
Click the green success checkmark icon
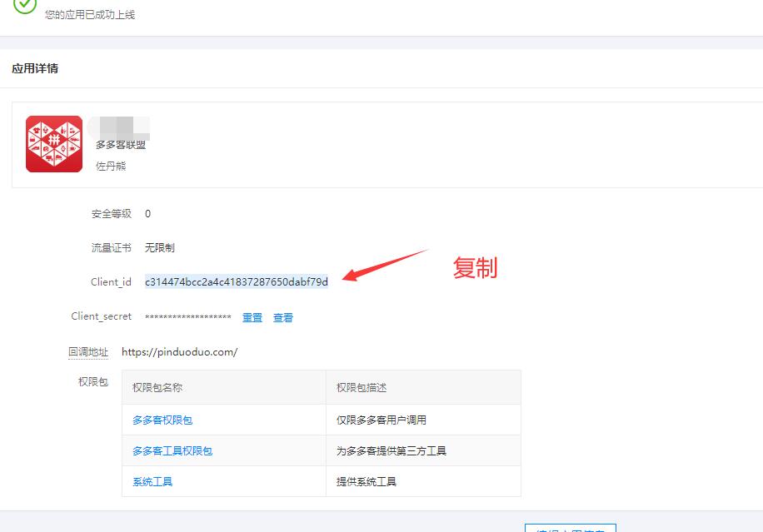pos(25,5)
